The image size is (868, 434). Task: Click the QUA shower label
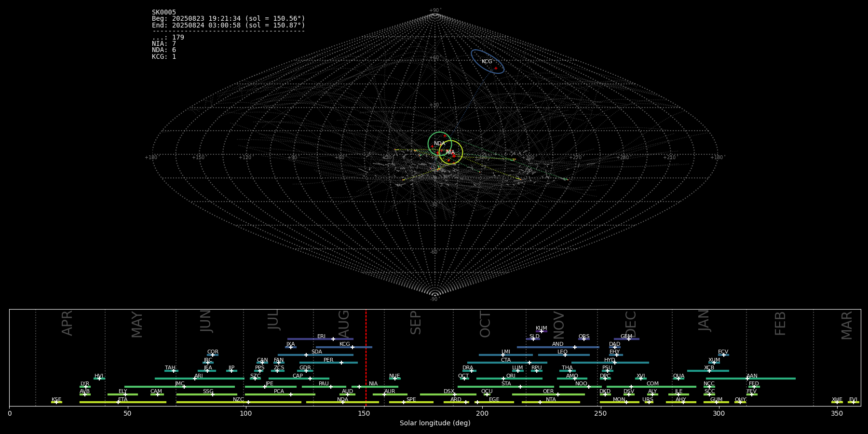(678, 376)
